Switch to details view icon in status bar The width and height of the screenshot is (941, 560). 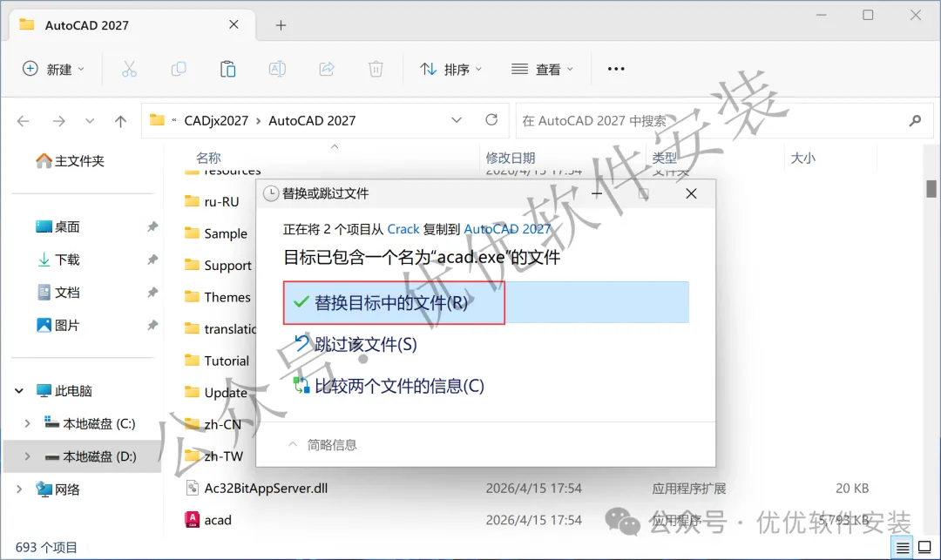pos(903,548)
